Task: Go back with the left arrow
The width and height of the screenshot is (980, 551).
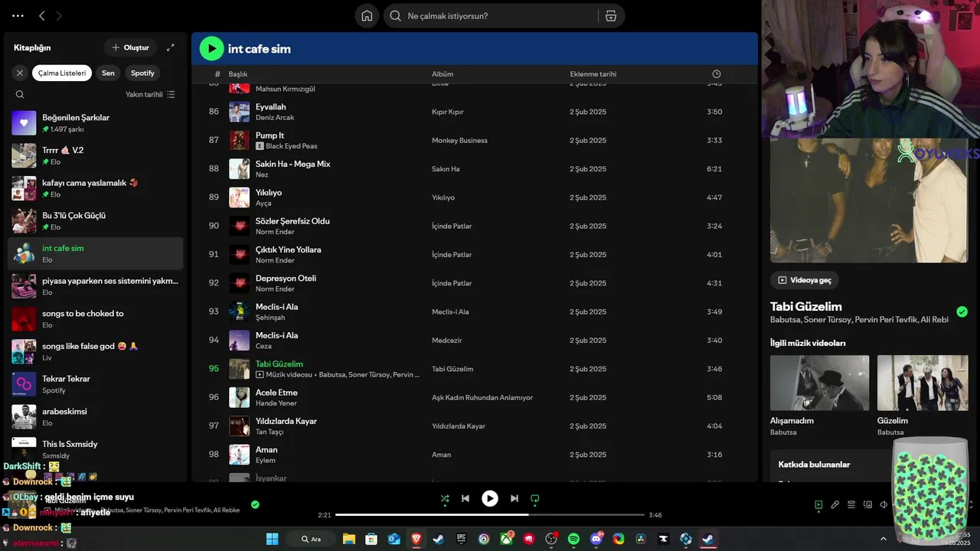Action: (x=42, y=15)
